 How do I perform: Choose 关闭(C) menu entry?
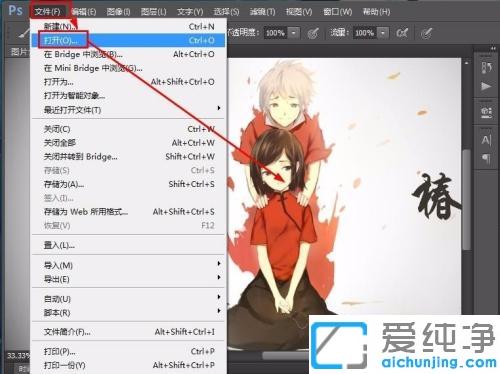[129, 129]
